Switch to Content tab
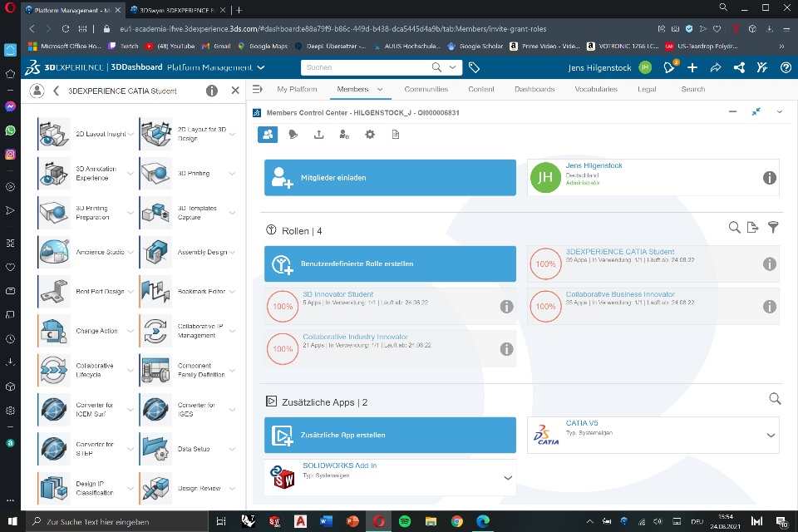 (x=481, y=89)
